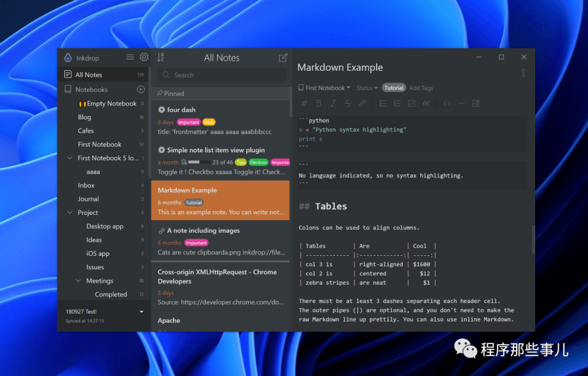588x376 pixels.
Task: Click the Tutorial tag in editor header
Action: 394,88
